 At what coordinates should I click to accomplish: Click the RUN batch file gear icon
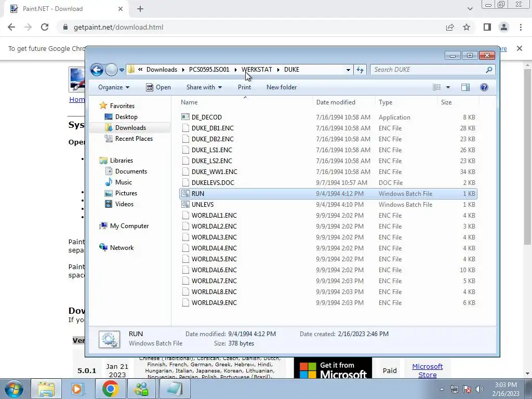point(185,193)
